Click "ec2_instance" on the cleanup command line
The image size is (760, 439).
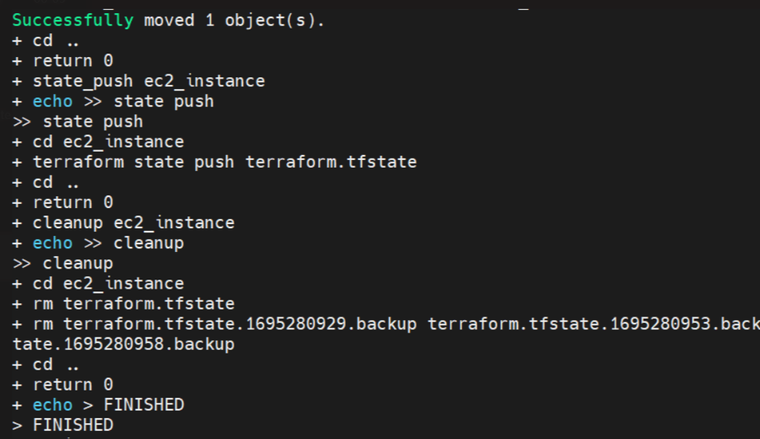tap(174, 222)
